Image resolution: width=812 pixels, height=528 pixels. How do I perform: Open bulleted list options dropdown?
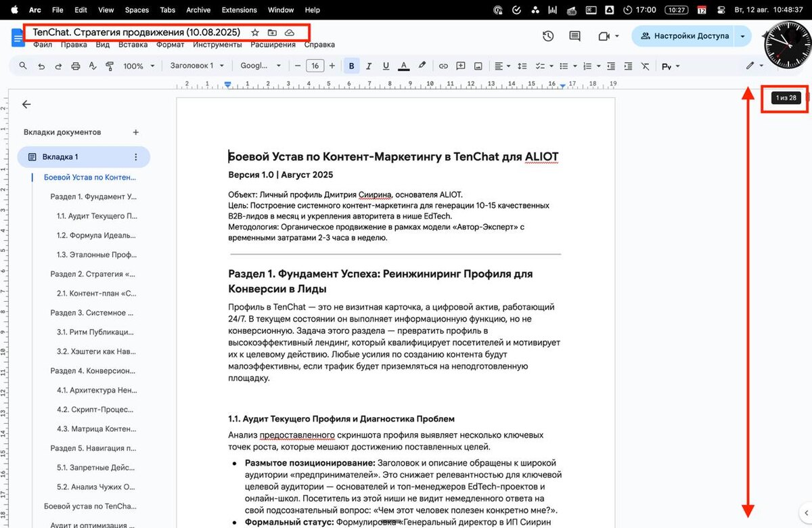(x=568, y=66)
